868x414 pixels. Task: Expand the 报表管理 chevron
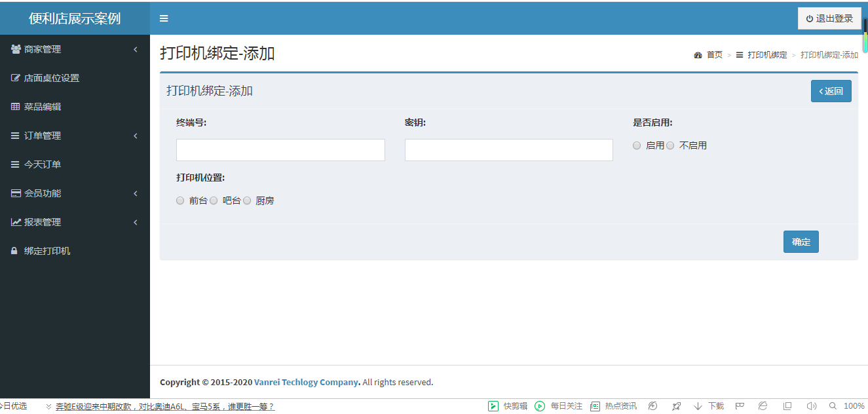(136, 222)
